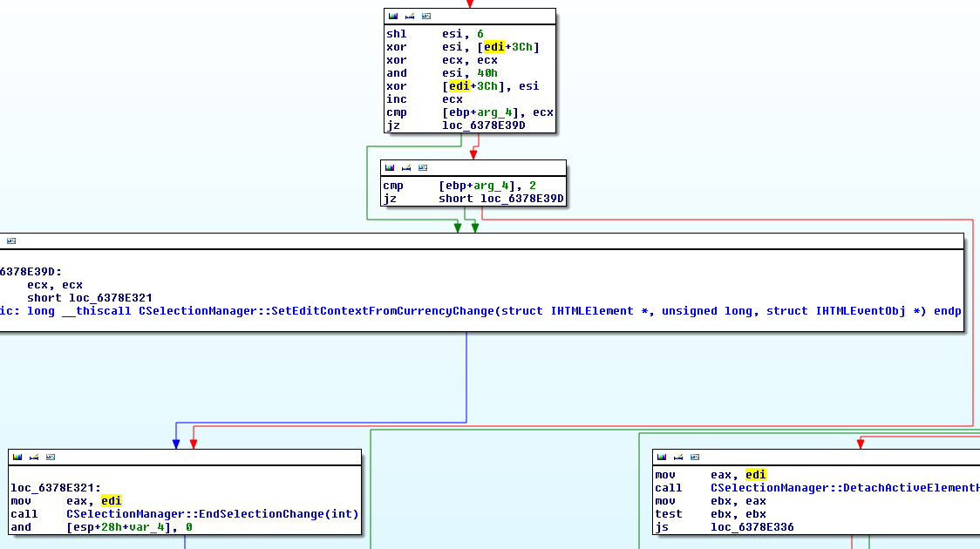Click the color icon on the DetachActiveElement call node
Screen dimensions: 980x549
[x=662, y=457]
